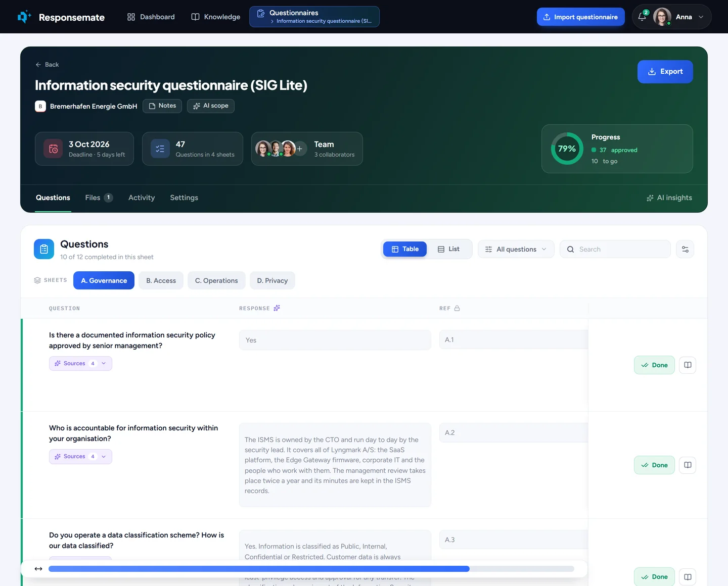Click the horizontal table scrollbar thumb
The image size is (728, 586).
point(259,569)
